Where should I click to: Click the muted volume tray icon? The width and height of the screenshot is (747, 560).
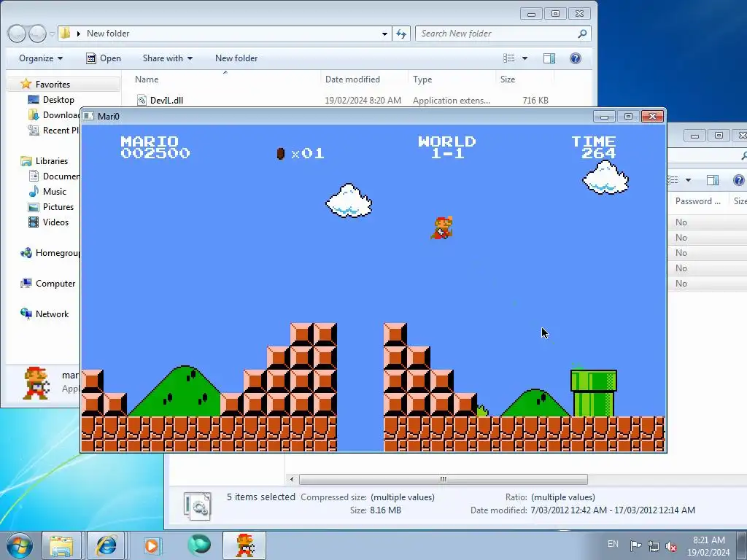pos(671,546)
